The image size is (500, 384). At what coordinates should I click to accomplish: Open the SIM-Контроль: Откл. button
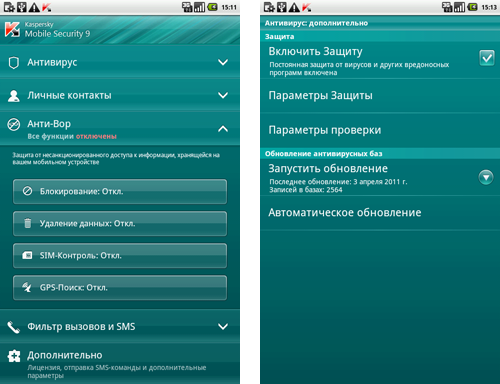click(x=120, y=255)
